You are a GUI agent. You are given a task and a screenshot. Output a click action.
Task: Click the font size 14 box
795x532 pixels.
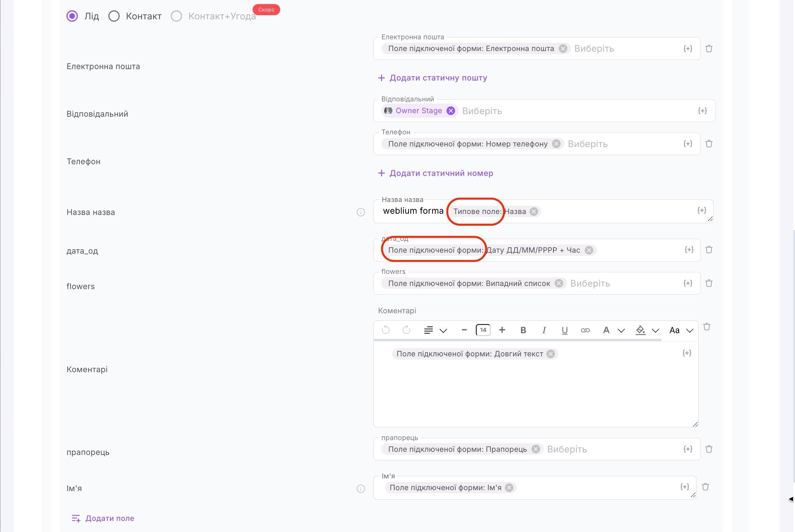point(483,330)
